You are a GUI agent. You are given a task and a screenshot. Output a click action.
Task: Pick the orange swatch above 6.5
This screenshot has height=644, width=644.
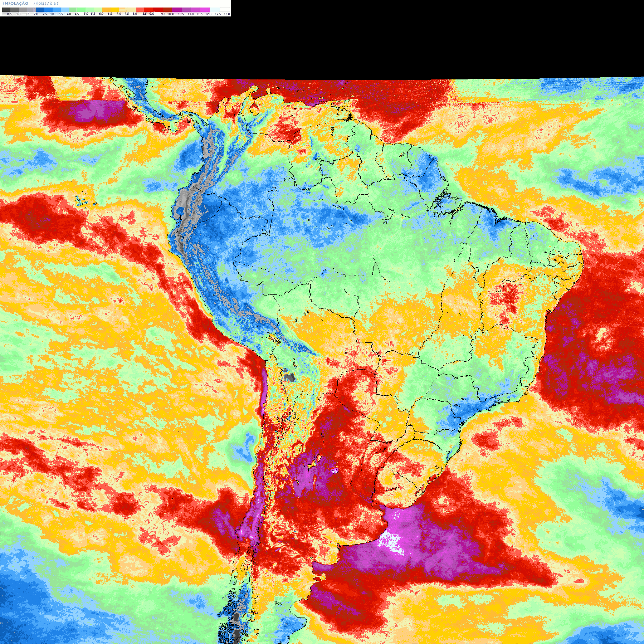[106, 10]
